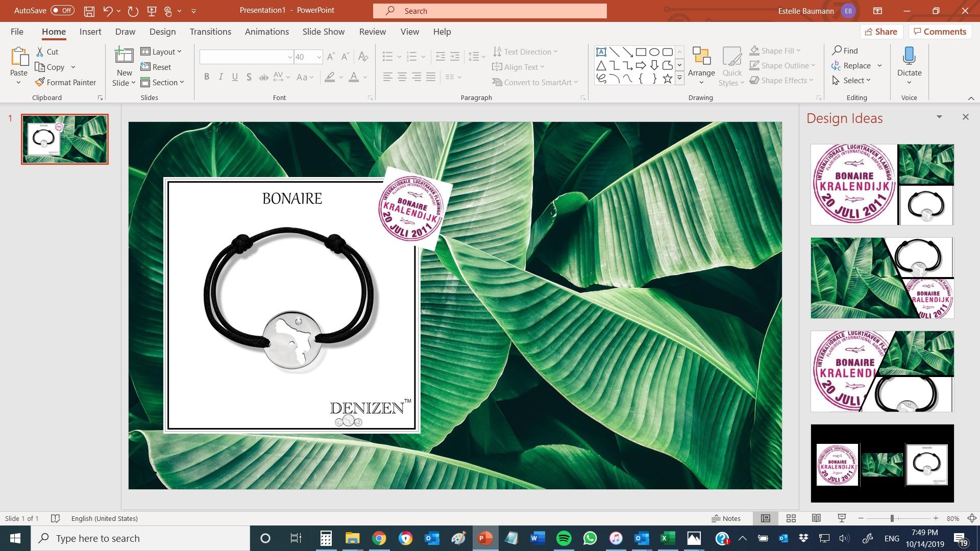Select the star shape in gallery
Screen dimensions: 980x551
667,79
